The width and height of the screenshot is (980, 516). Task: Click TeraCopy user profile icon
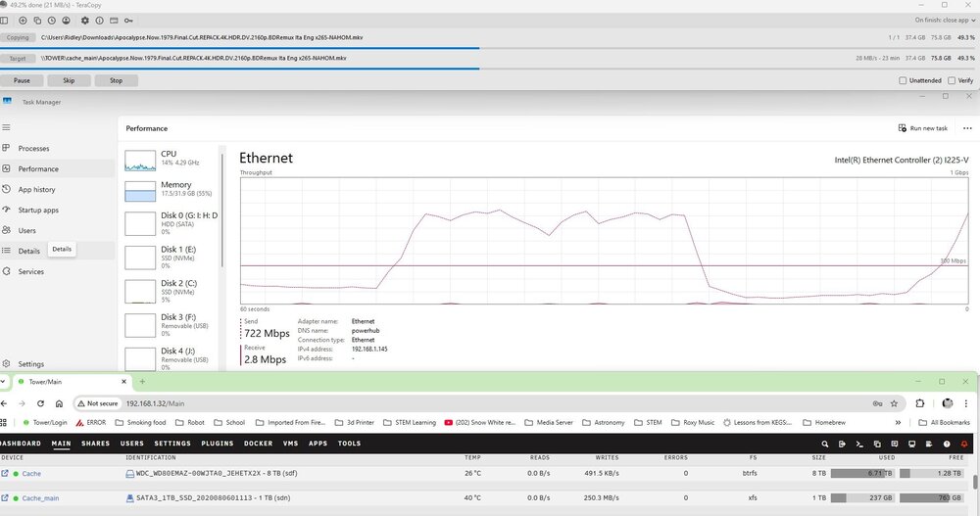tap(66, 21)
